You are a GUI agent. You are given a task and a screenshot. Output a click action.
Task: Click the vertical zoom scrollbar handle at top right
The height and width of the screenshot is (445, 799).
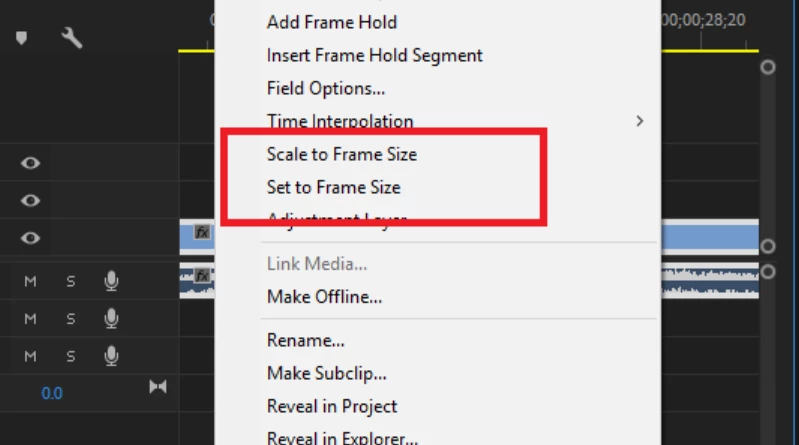pos(767,67)
